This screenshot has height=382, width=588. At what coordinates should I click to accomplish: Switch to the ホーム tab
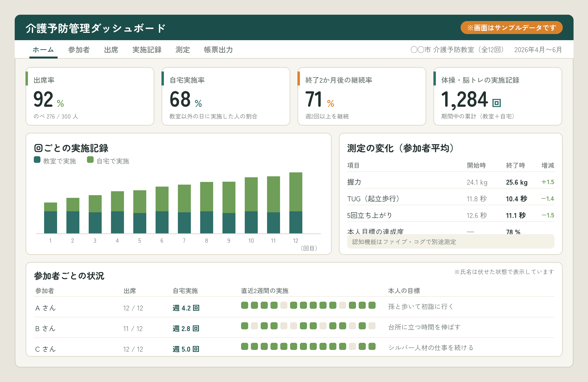point(43,50)
